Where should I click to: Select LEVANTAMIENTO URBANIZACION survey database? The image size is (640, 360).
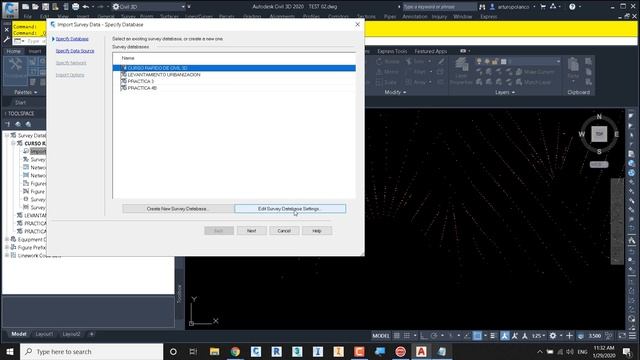(x=163, y=75)
